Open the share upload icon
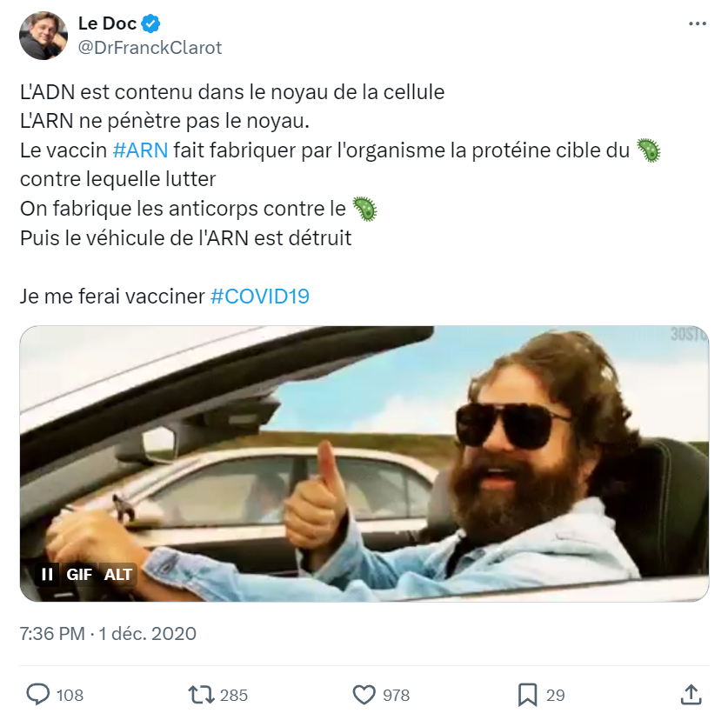The width and height of the screenshot is (728, 720). click(691, 695)
